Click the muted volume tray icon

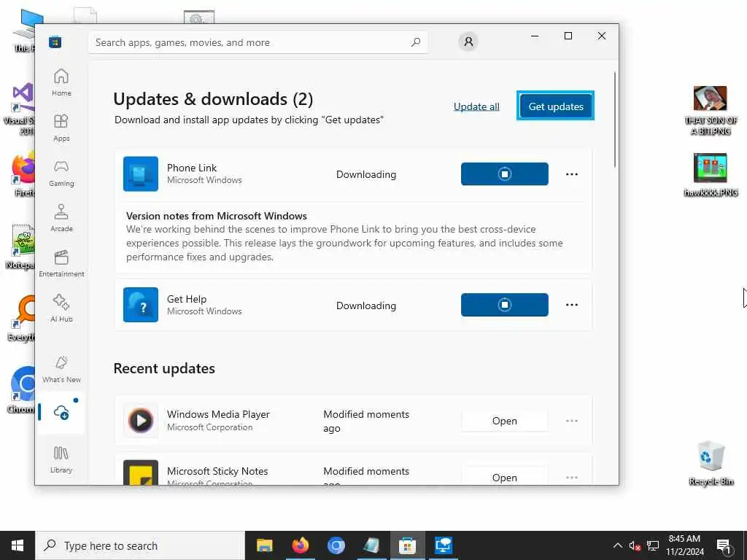pyautogui.click(x=635, y=545)
